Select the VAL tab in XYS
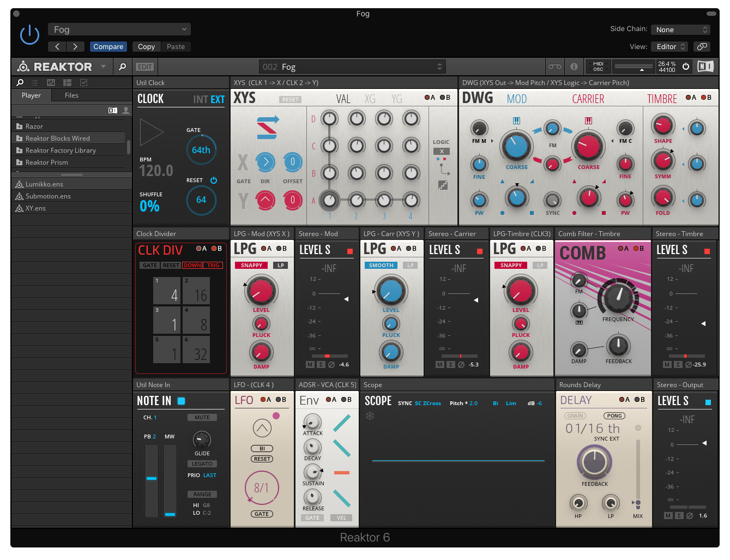730x560 pixels. pyautogui.click(x=343, y=99)
